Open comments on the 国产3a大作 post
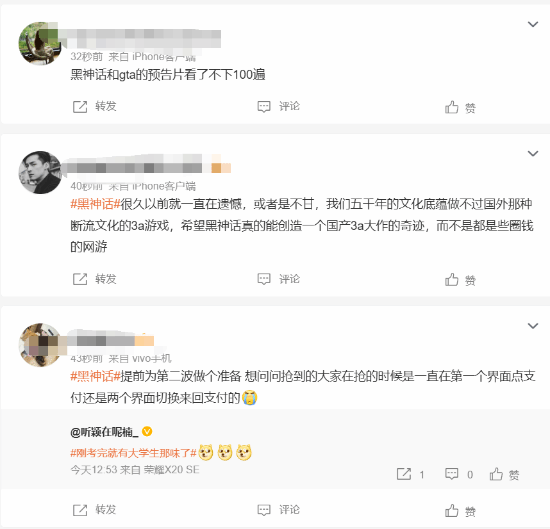This screenshot has height=529, width=550. 279,279
